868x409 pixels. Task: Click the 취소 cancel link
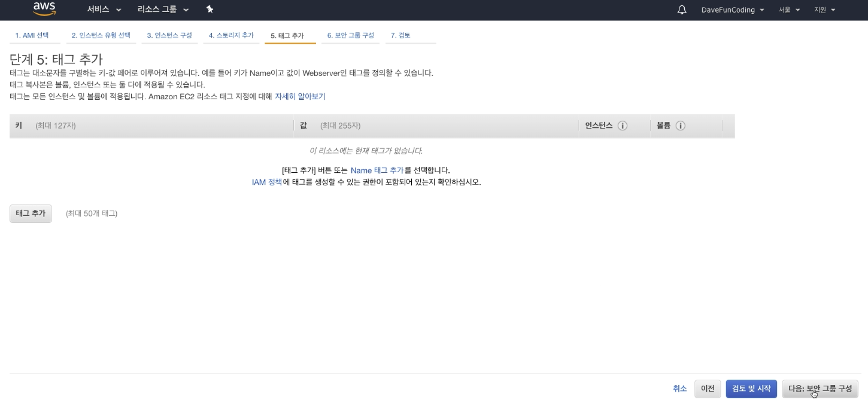point(680,389)
